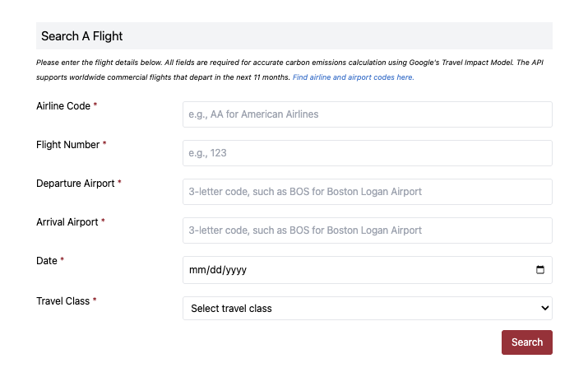Click the Departure Airport field label

(75, 184)
